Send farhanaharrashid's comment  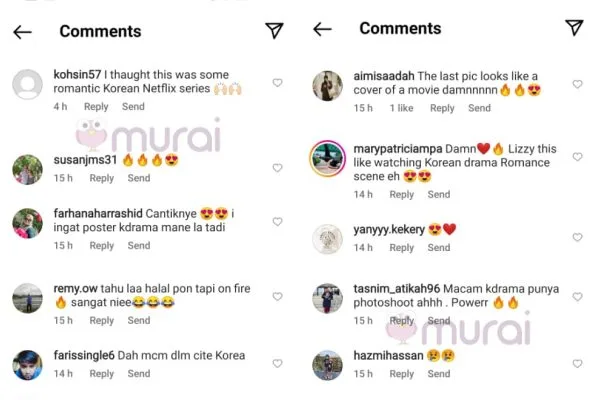point(139,245)
